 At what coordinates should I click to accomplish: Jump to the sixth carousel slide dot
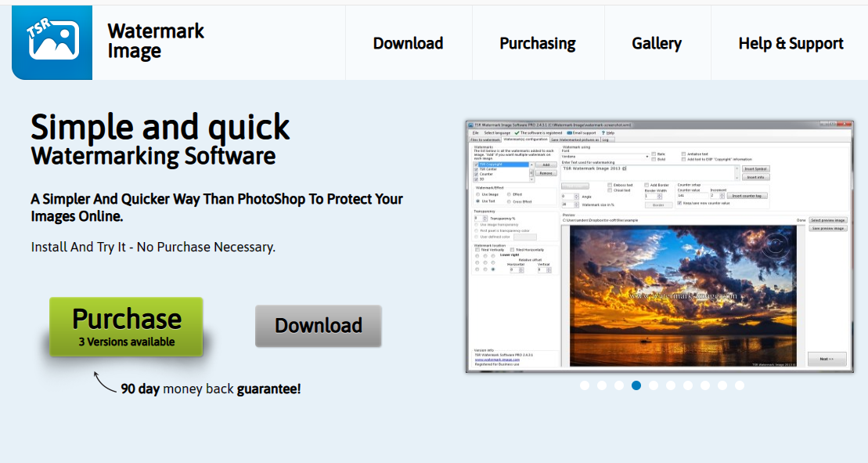(x=671, y=385)
